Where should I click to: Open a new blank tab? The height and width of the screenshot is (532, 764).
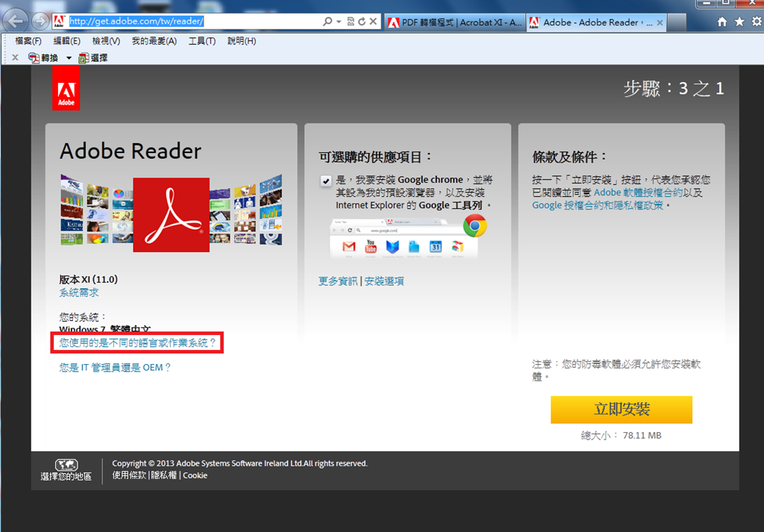[677, 22]
